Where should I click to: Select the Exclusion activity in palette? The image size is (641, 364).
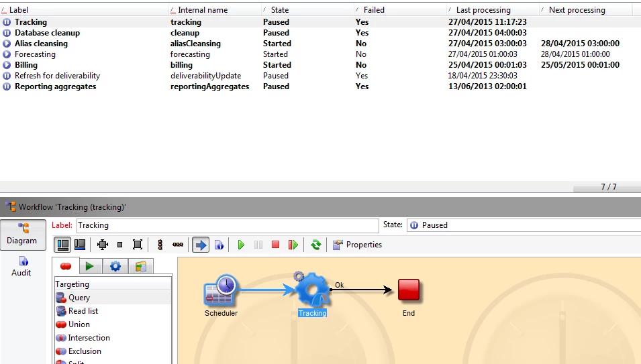pyautogui.click(x=112, y=351)
